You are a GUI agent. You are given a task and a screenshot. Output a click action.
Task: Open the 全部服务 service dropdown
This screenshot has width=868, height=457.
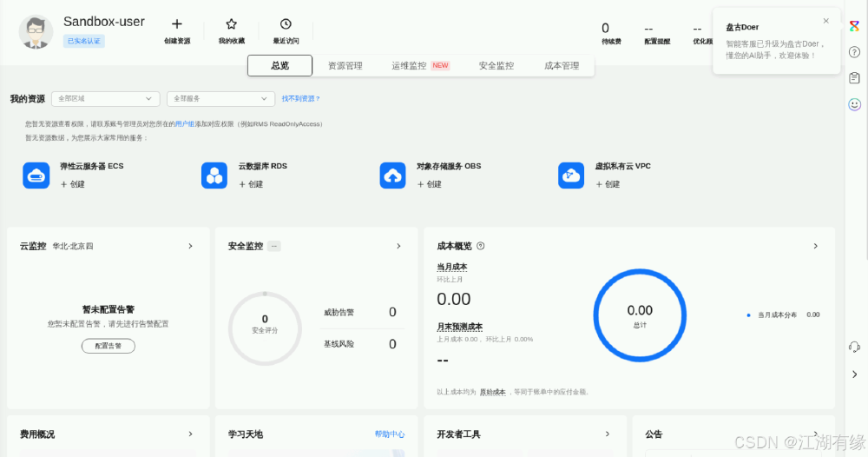[x=220, y=98]
